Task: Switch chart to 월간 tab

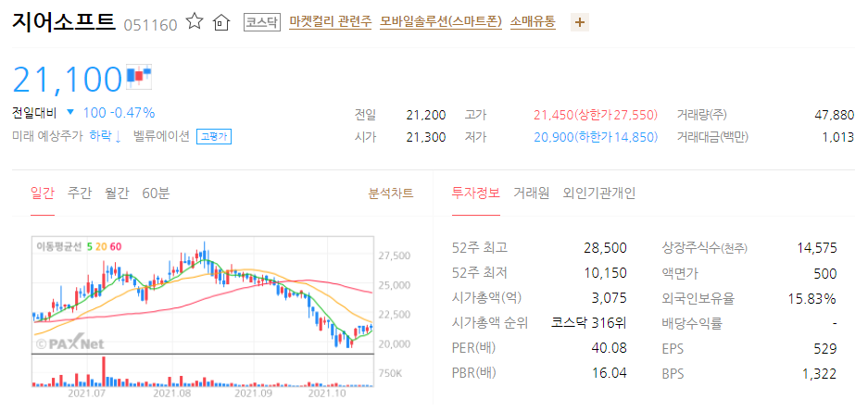Action: tap(116, 193)
